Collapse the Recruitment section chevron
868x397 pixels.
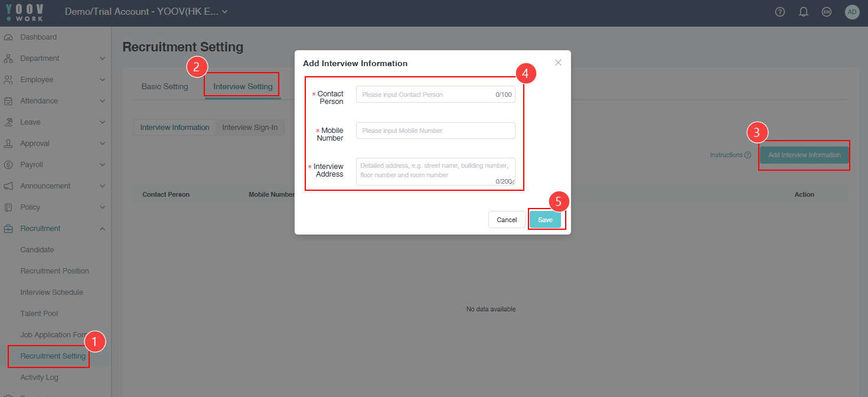click(102, 229)
